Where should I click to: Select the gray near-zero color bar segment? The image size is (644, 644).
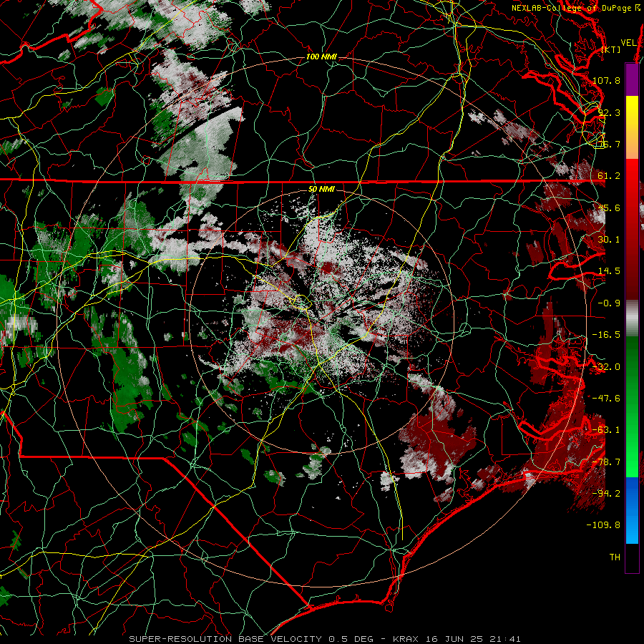[632, 318]
